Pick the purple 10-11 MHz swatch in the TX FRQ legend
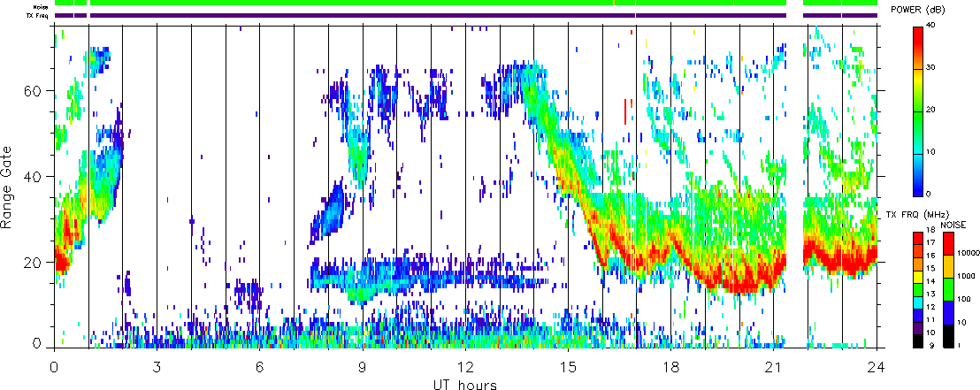 click(918, 328)
